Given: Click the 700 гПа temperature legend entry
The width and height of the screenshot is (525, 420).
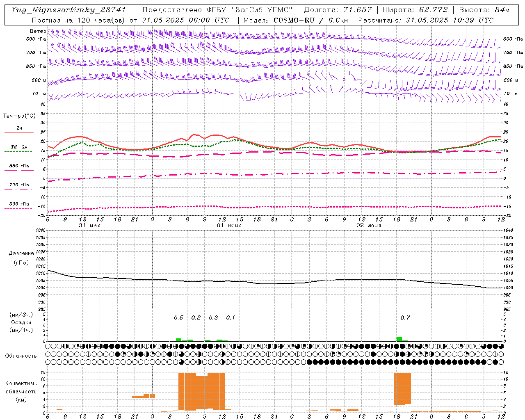Looking at the screenshot, I should tap(19, 185).
